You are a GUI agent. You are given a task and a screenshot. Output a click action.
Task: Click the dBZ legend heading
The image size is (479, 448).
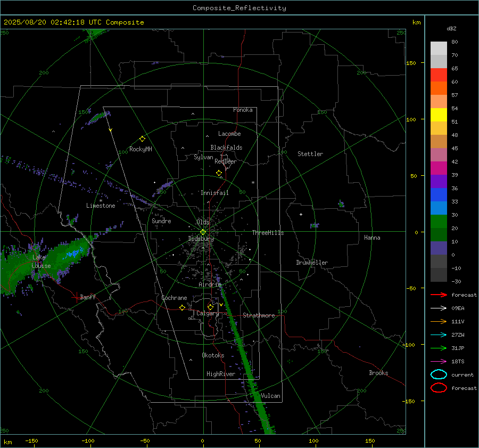(x=451, y=29)
